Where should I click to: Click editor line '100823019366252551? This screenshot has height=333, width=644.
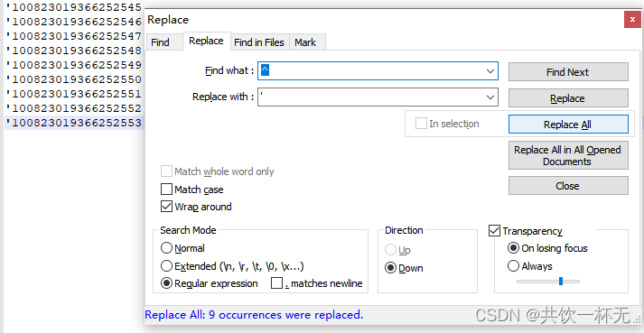click(x=73, y=94)
